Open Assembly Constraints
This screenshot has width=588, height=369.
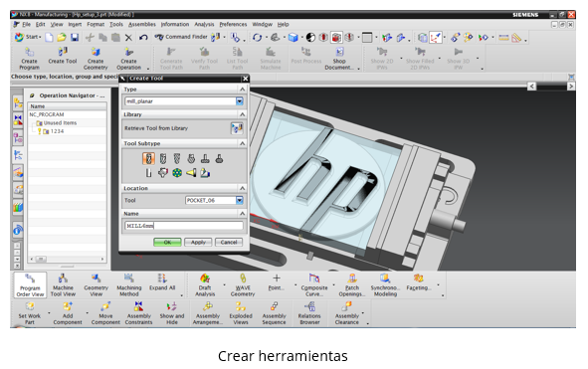(x=138, y=313)
